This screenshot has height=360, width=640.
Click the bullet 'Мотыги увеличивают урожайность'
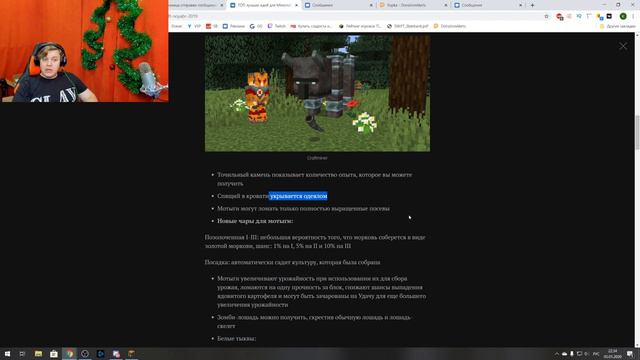click(x=322, y=291)
